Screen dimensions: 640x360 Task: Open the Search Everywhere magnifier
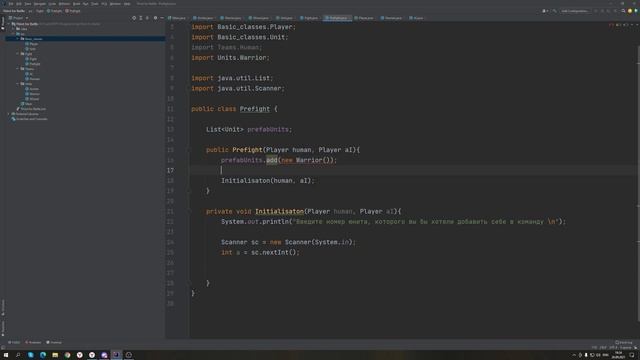pyautogui.click(x=623, y=11)
